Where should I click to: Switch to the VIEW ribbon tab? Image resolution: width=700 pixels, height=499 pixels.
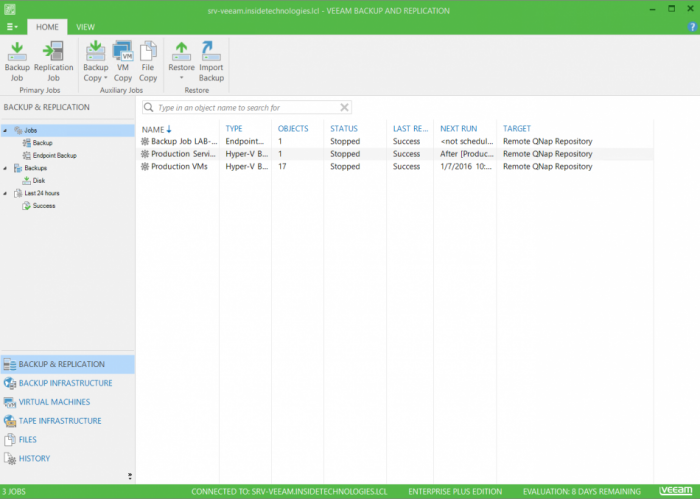click(85, 27)
